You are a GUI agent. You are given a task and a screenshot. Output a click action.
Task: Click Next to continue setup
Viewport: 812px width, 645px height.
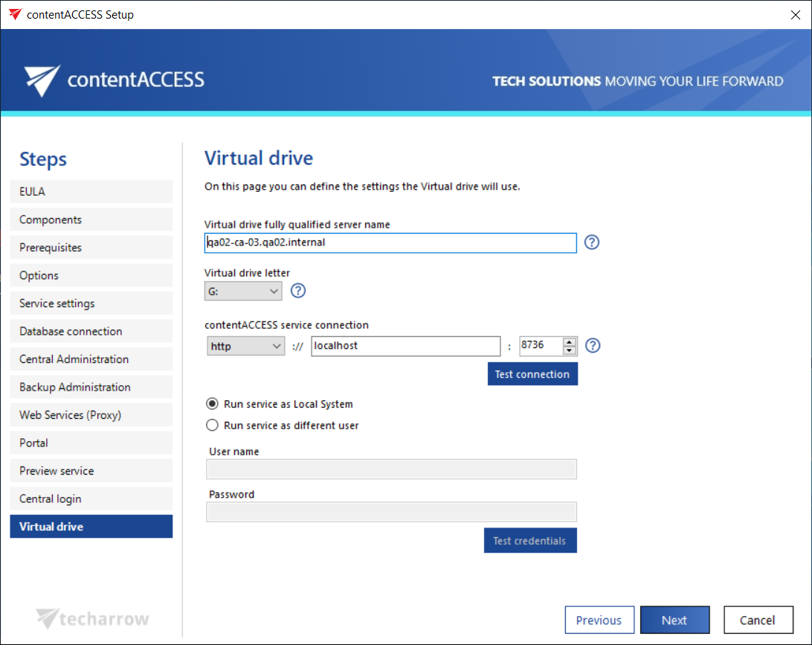pos(674,620)
